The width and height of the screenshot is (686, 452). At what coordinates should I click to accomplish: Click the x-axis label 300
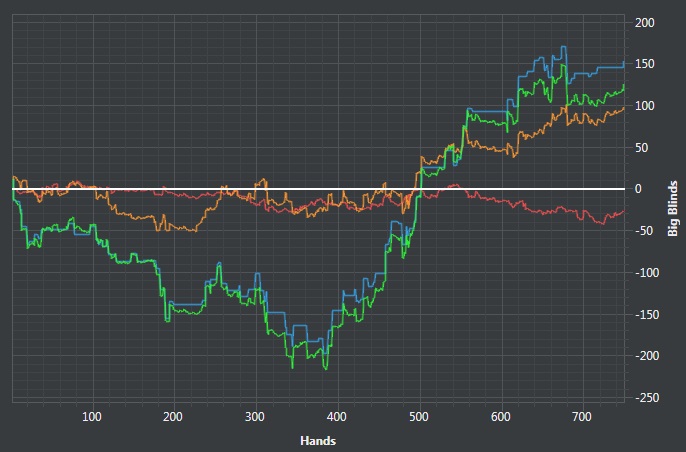coord(255,417)
